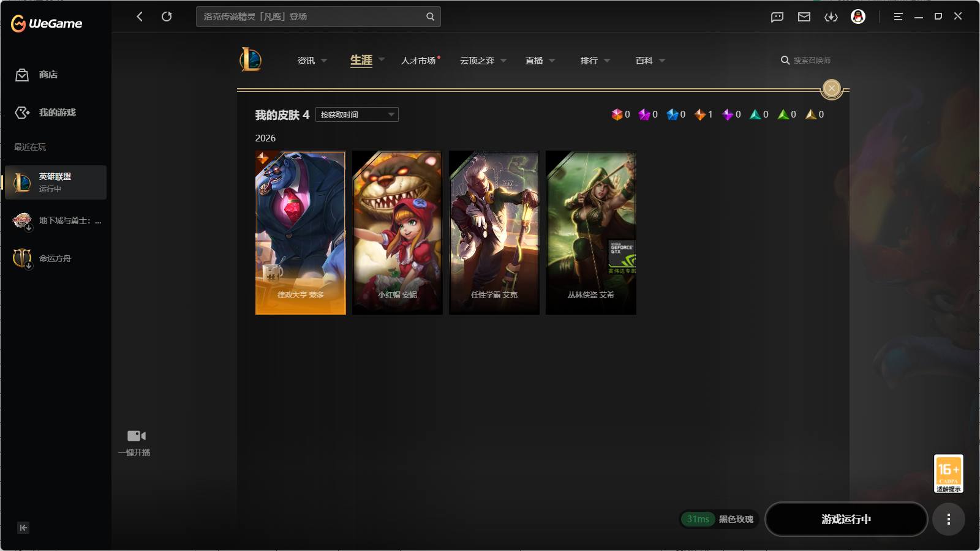This screenshot has height=551, width=980.
Task: Open the 丛林侠盗 艾希 skin card
Action: click(x=591, y=233)
